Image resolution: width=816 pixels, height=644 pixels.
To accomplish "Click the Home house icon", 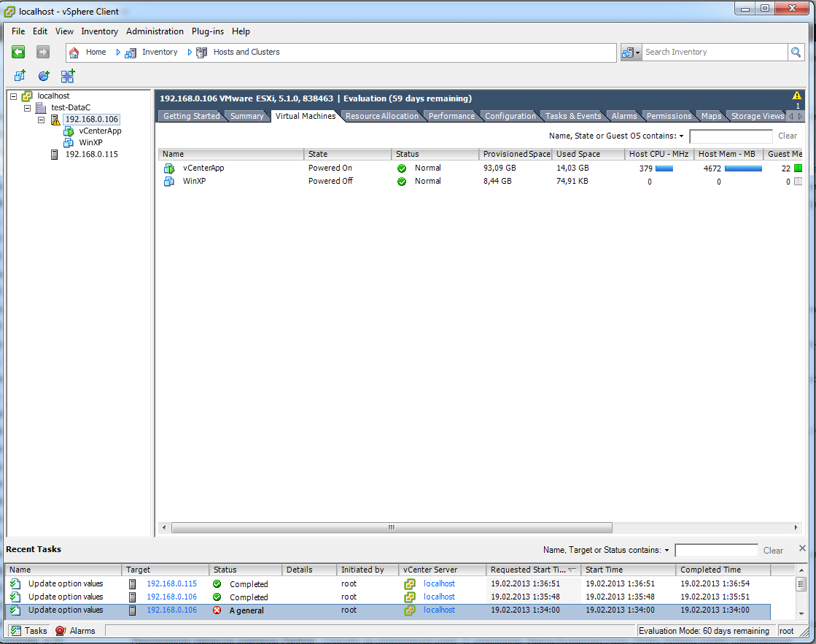I will [x=74, y=52].
